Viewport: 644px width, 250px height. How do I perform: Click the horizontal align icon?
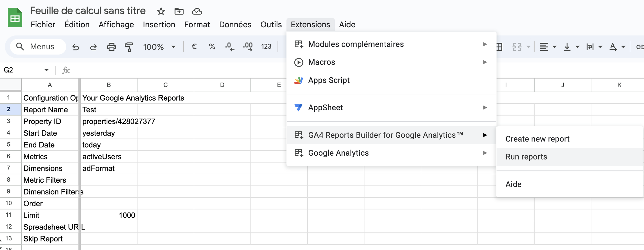point(544,47)
